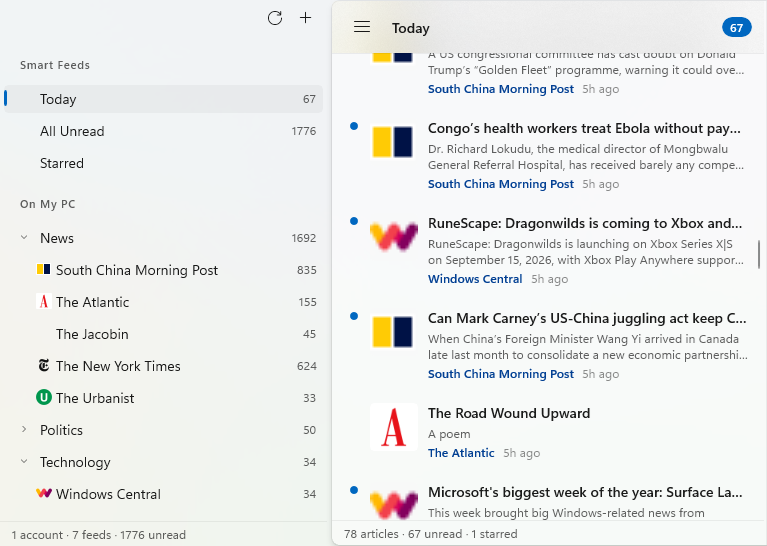The image size is (767, 546).
Task: Click The Atlantic logo on Road Wound Upward
Action: point(394,427)
